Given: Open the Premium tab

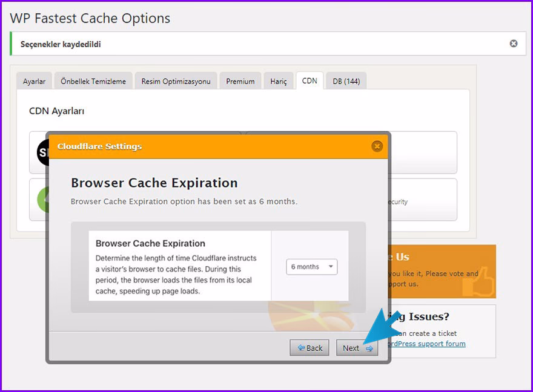Looking at the screenshot, I should 240,81.
